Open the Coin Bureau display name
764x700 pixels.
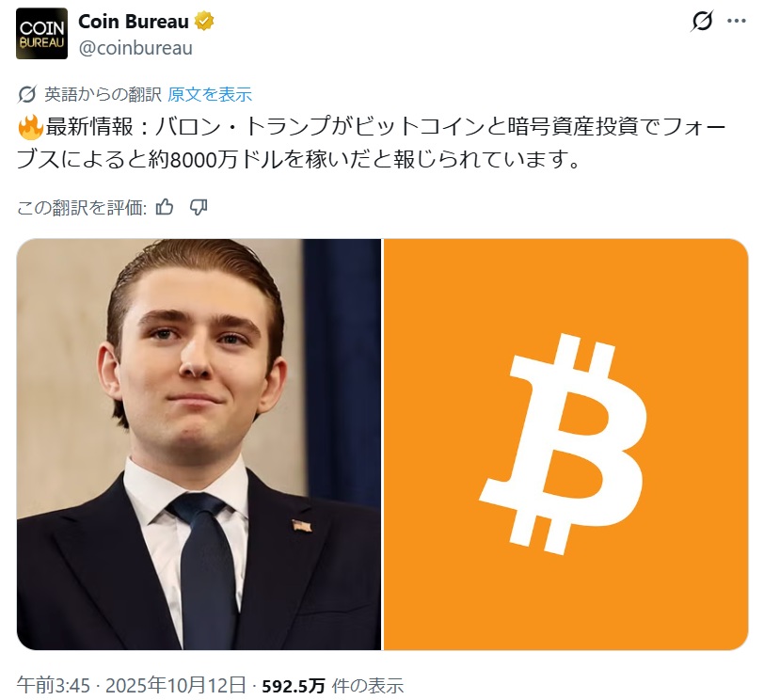tap(134, 22)
